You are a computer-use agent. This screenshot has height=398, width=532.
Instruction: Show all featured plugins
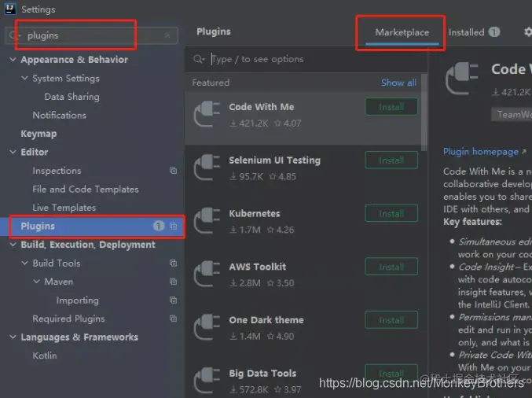coord(398,83)
